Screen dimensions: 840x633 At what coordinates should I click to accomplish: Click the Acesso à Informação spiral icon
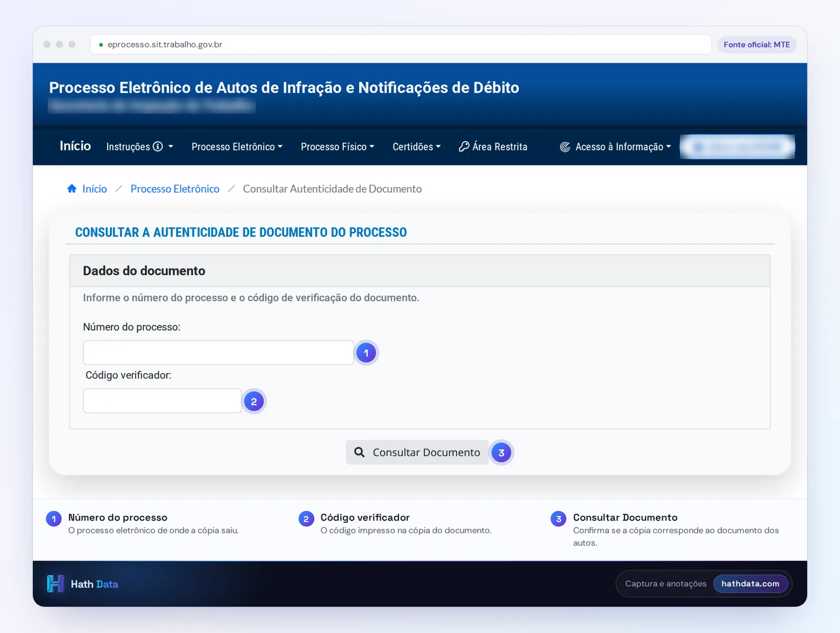(565, 147)
